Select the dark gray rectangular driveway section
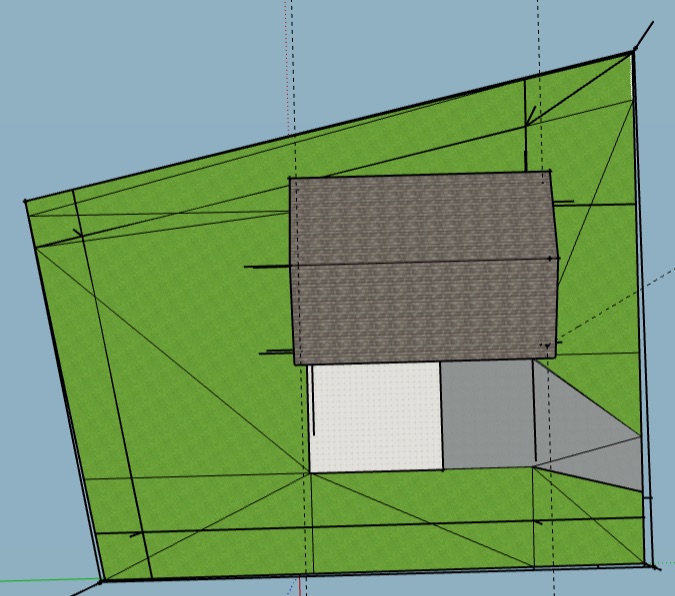Viewport: 675px width, 596px height. coord(487,415)
